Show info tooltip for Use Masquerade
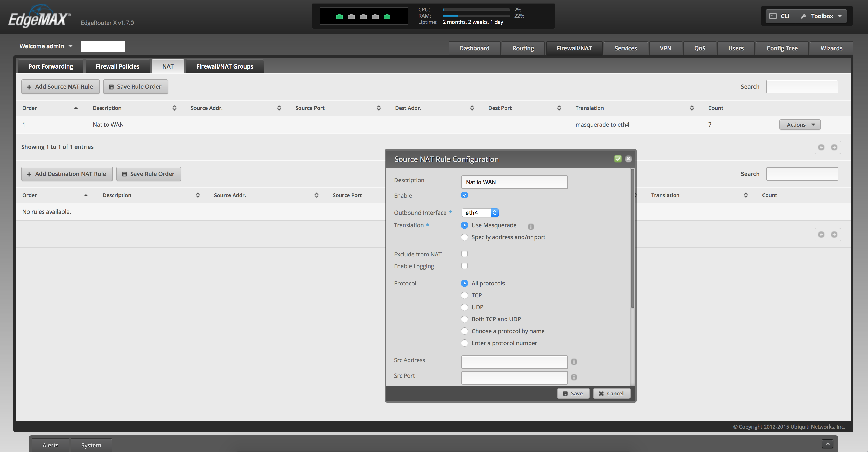The height and width of the screenshot is (452, 868). pos(531,227)
